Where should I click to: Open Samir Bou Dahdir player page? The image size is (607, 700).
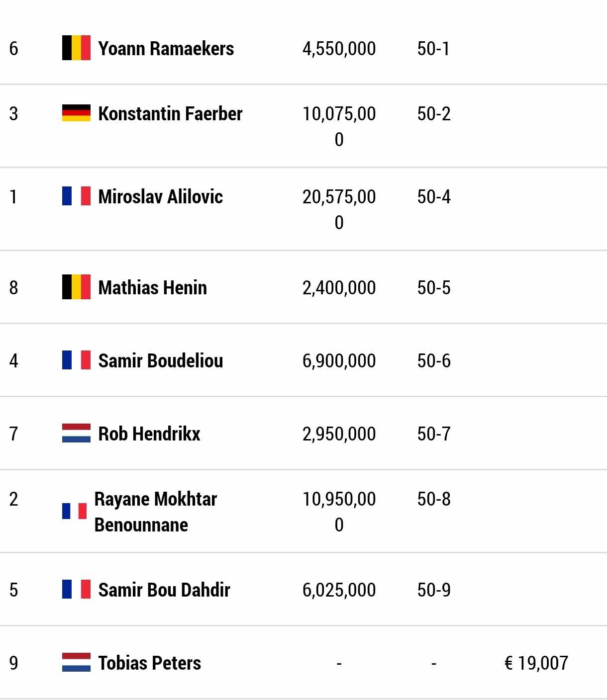pos(164,590)
